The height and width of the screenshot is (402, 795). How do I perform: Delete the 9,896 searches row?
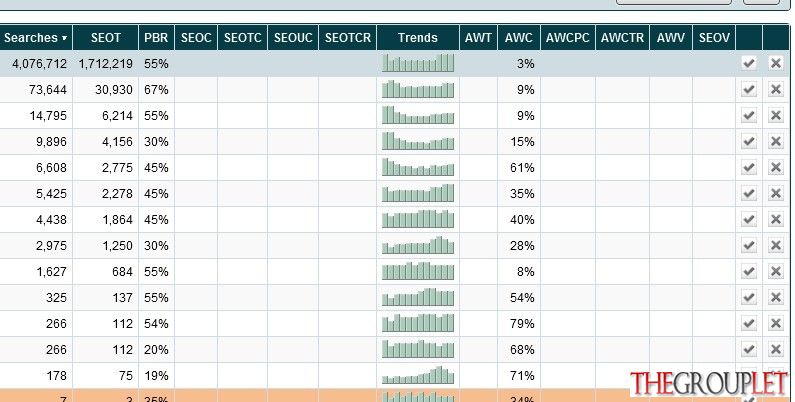776,141
